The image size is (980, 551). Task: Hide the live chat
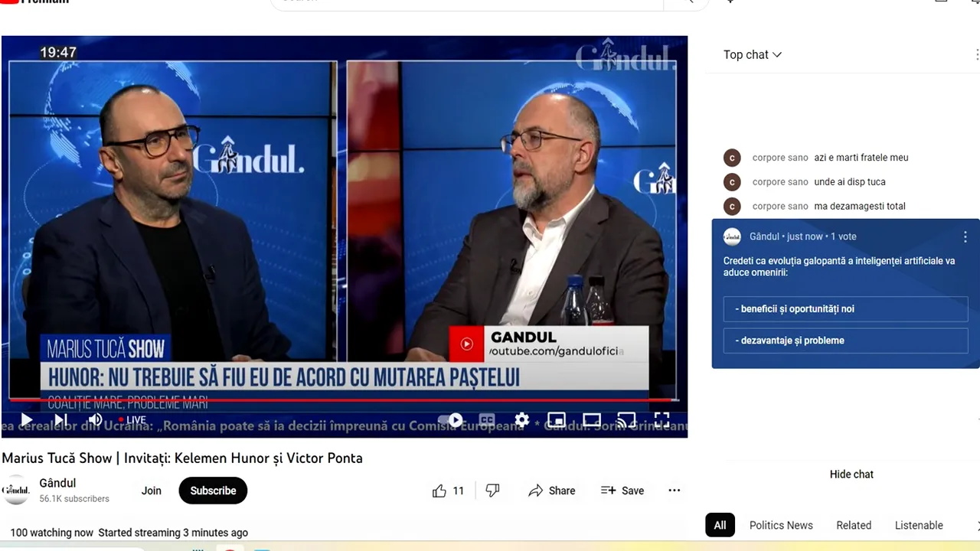click(x=851, y=474)
